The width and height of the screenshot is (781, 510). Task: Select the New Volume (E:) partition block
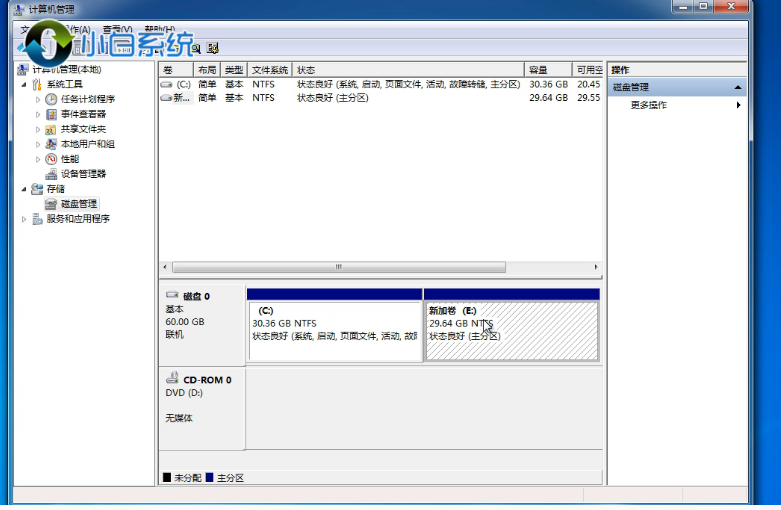(x=511, y=330)
